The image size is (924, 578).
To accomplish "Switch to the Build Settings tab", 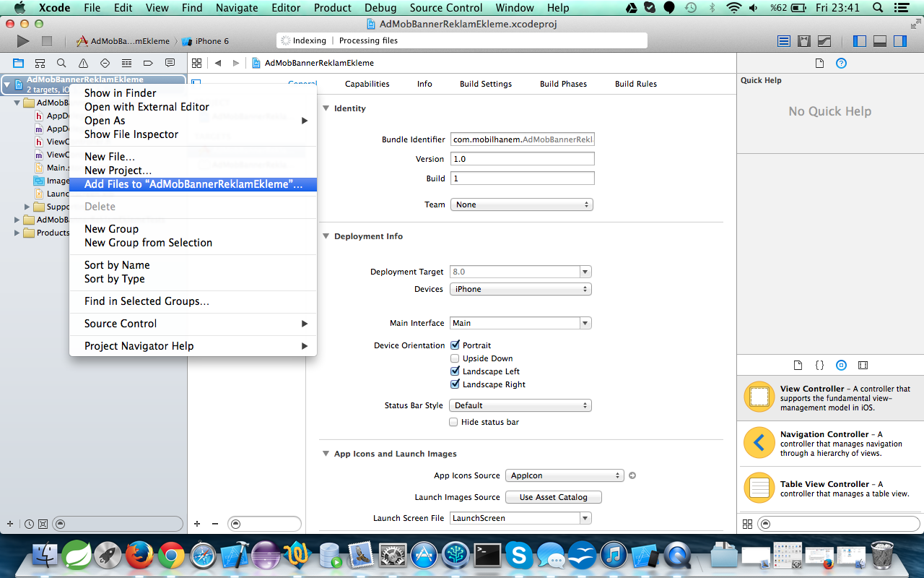I will [486, 84].
